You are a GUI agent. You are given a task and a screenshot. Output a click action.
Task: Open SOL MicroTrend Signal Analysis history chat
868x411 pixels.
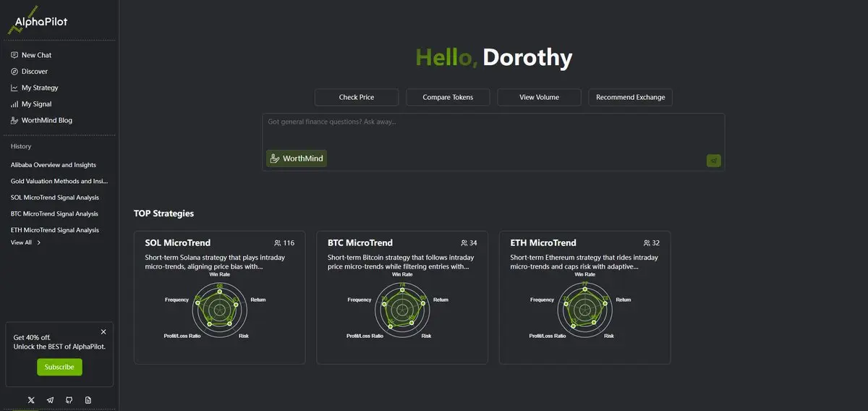[x=55, y=198]
